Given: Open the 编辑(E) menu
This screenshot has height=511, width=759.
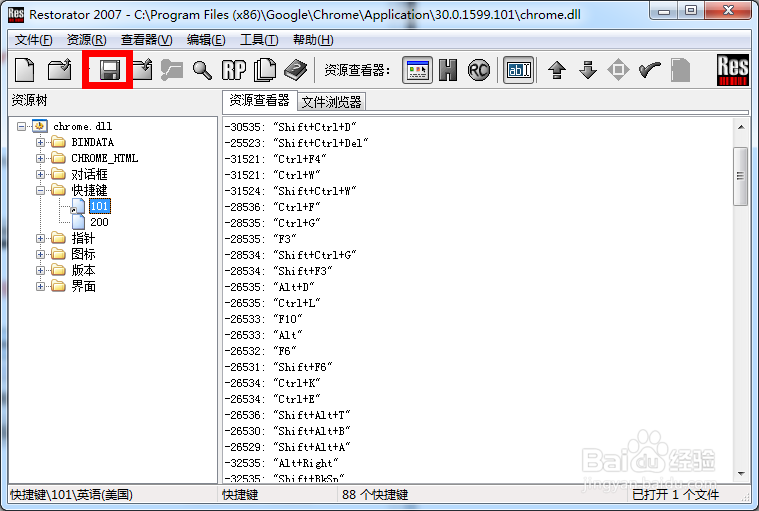Looking at the screenshot, I should pos(206,40).
